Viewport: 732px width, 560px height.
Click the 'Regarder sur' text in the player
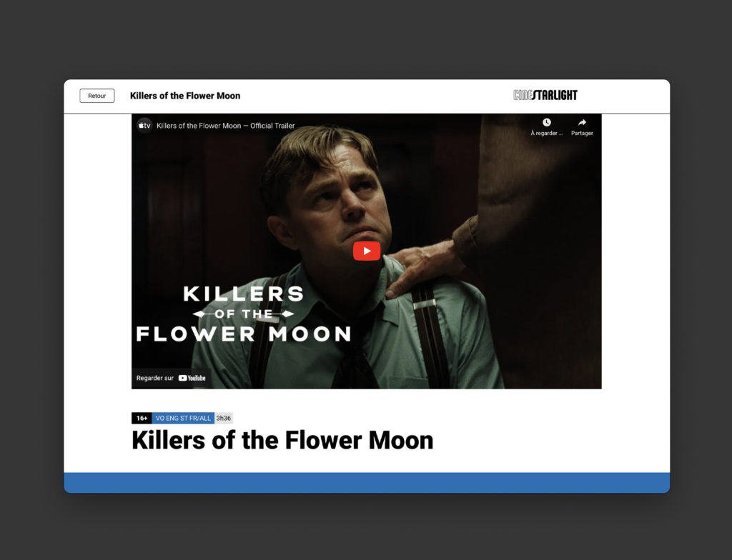point(155,378)
